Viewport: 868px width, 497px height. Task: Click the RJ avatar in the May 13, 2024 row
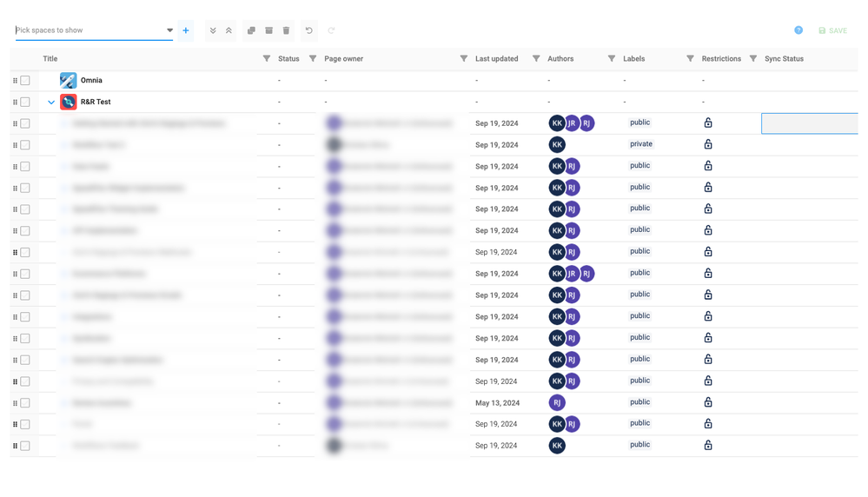point(557,403)
